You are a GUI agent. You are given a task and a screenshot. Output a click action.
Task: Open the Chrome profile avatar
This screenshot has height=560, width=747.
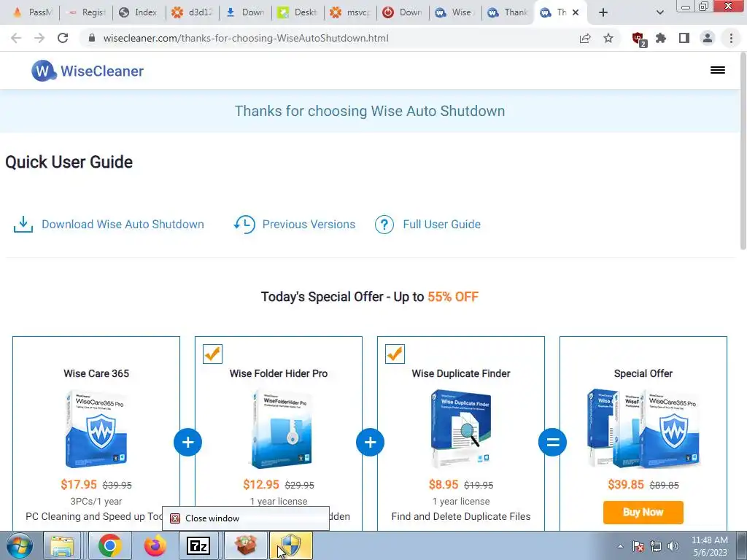coord(708,38)
